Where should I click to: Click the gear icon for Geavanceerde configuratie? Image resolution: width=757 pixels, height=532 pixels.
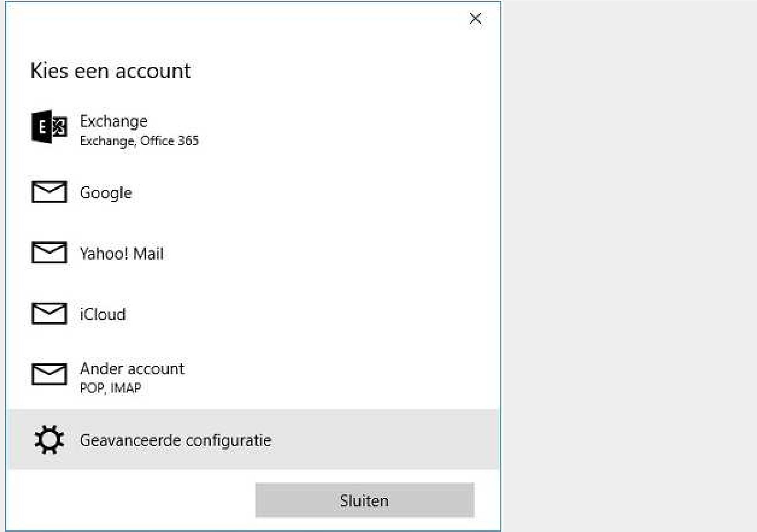pos(49,439)
